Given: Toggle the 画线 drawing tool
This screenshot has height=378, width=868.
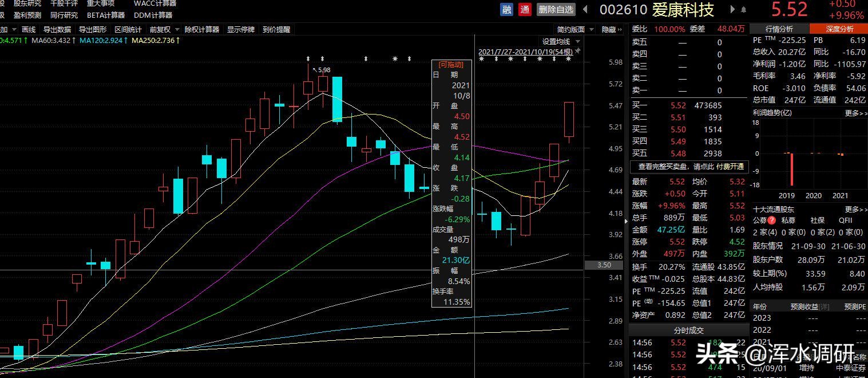Looking at the screenshot, I should [29, 29].
